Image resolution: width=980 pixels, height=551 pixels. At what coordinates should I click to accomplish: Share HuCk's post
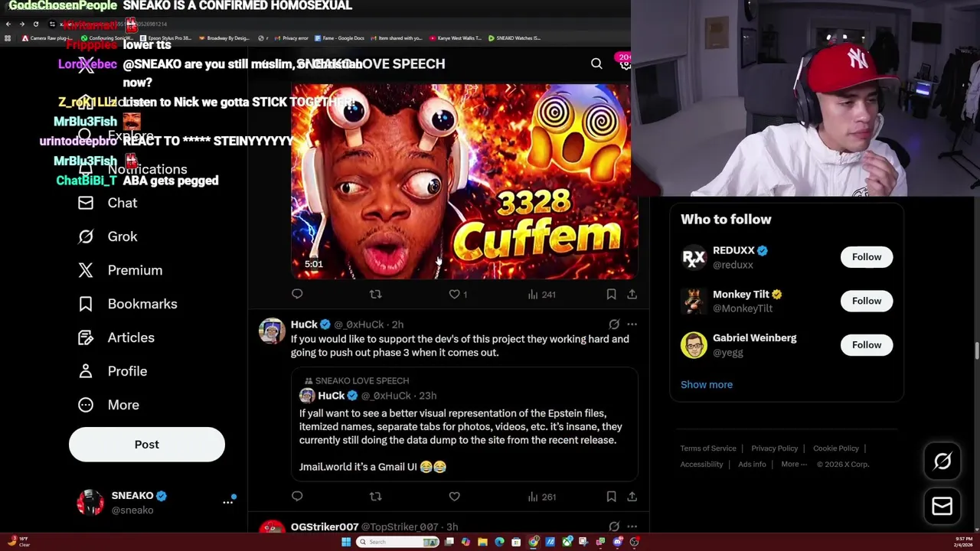tap(632, 497)
